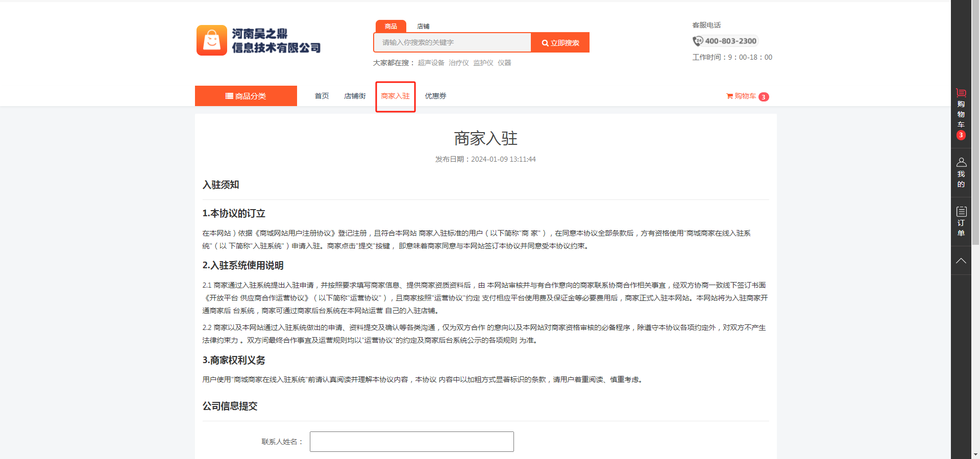This screenshot has width=980, height=459.
Task: Switch to the 店铺 search tab
Action: [423, 27]
